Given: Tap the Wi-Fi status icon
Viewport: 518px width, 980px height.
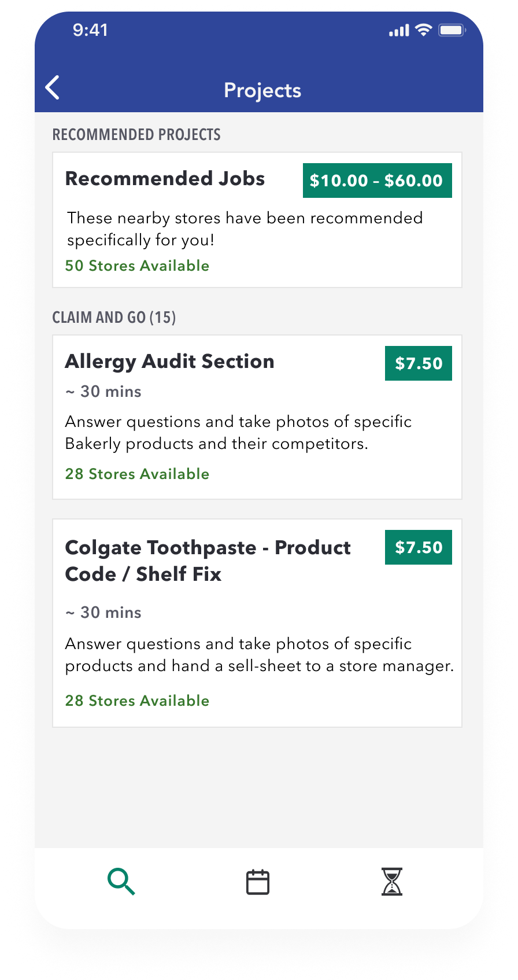Looking at the screenshot, I should pos(424,30).
